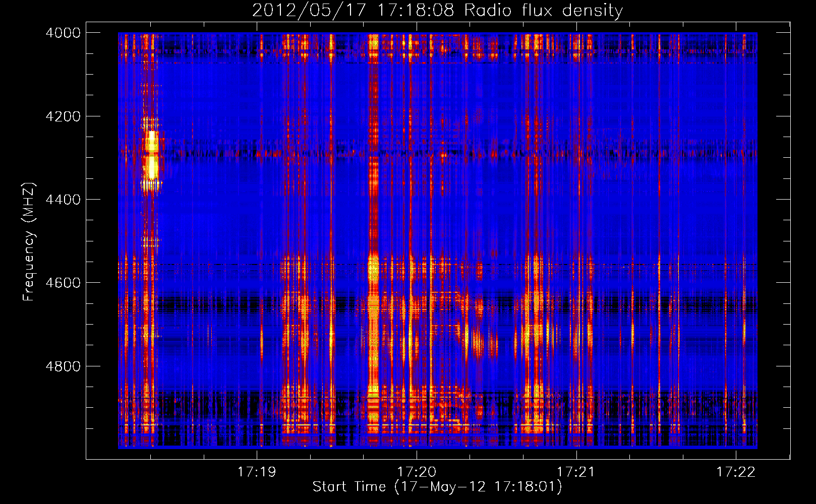This screenshot has height=504, width=816.
Task: Click the 17:21 time tick label
Action: tap(576, 472)
